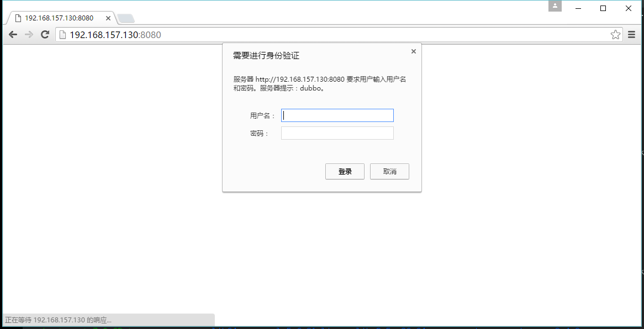Click the Windows taskbar at screen bottom

point(331,327)
